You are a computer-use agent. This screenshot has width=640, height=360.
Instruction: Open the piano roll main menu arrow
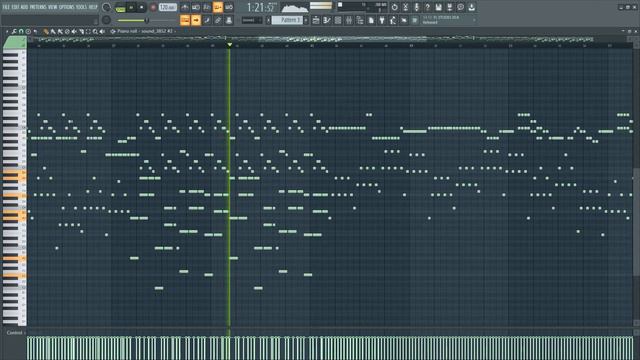(7, 31)
